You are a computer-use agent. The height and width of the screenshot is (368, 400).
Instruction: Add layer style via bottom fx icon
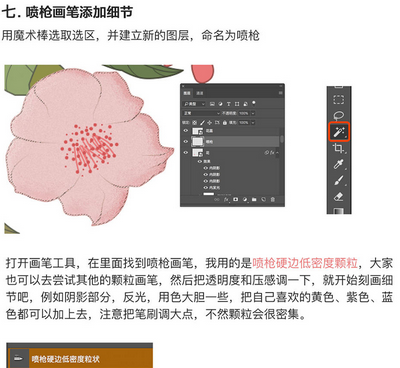coord(226,199)
